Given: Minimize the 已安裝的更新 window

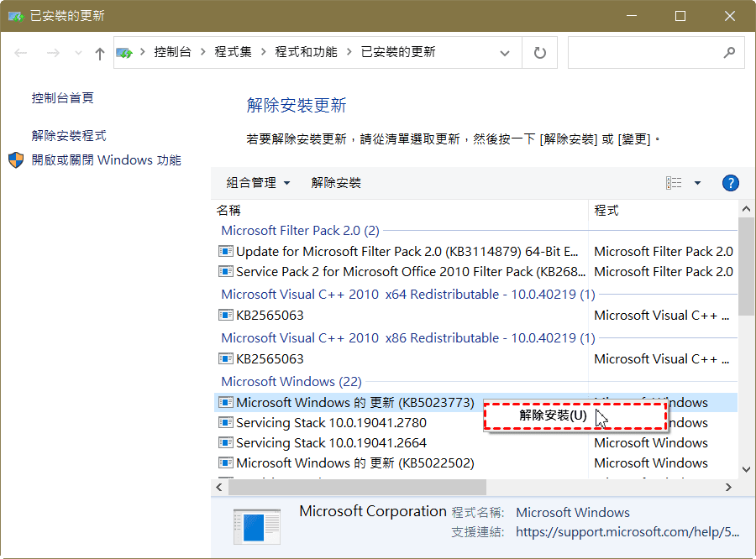Looking at the screenshot, I should coord(632,16).
